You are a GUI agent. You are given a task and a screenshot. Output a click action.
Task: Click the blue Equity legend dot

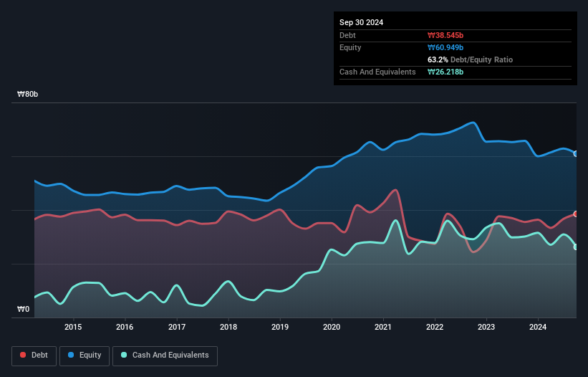pyautogui.click(x=71, y=355)
